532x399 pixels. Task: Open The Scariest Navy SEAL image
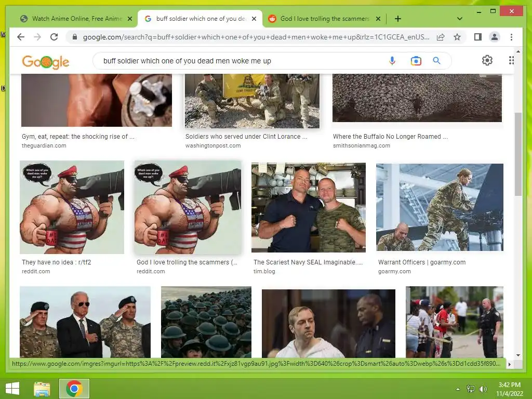309,207
